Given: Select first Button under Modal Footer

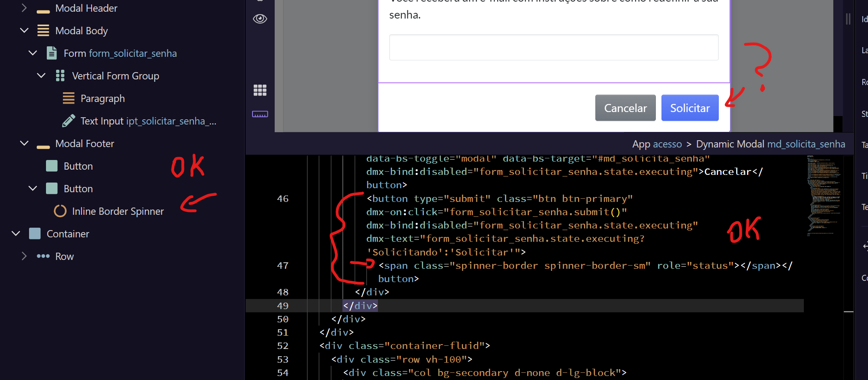Looking at the screenshot, I should click(78, 166).
